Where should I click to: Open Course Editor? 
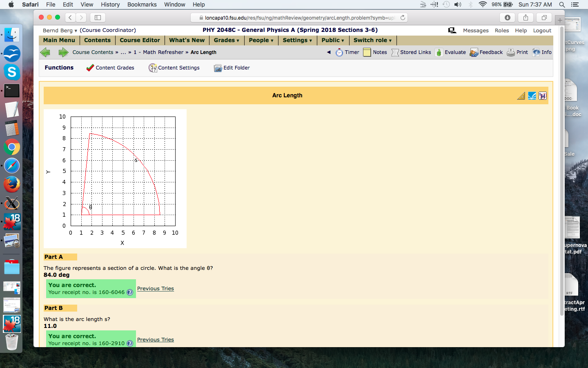click(x=140, y=40)
